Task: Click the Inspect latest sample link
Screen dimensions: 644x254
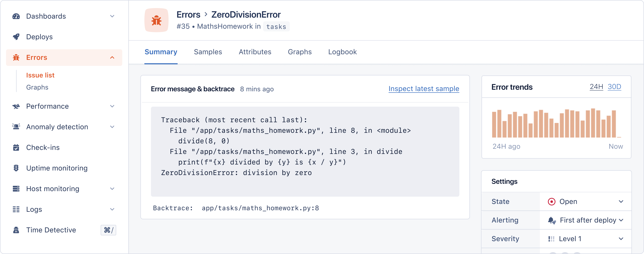Action: [x=424, y=89]
